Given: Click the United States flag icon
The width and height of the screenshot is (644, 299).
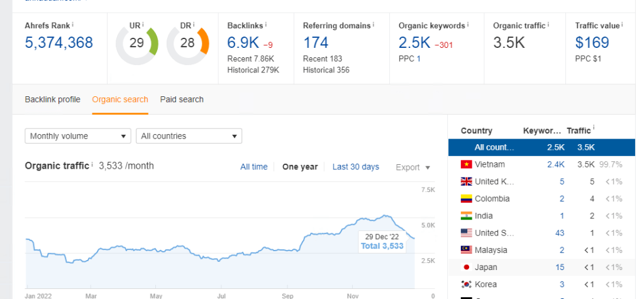Looking at the screenshot, I should click(466, 233).
